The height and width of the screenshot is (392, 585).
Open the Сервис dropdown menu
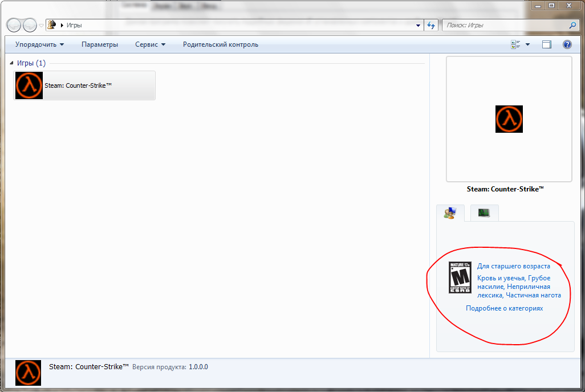[150, 44]
